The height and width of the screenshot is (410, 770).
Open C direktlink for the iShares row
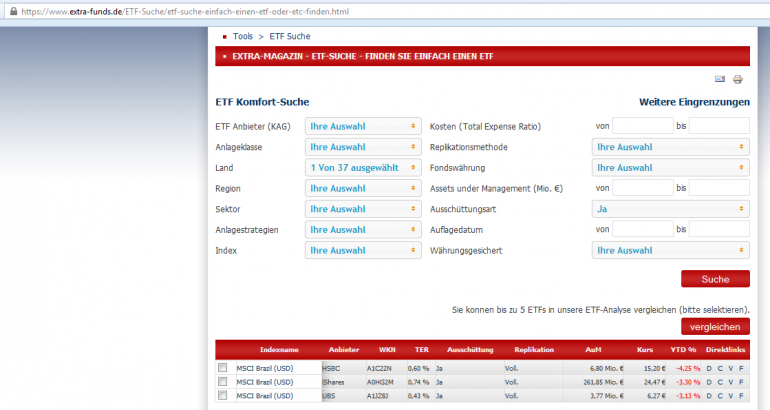[720, 382]
